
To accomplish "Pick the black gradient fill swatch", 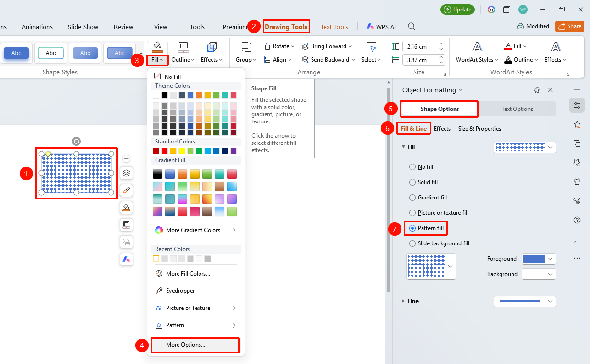I will click(x=157, y=174).
